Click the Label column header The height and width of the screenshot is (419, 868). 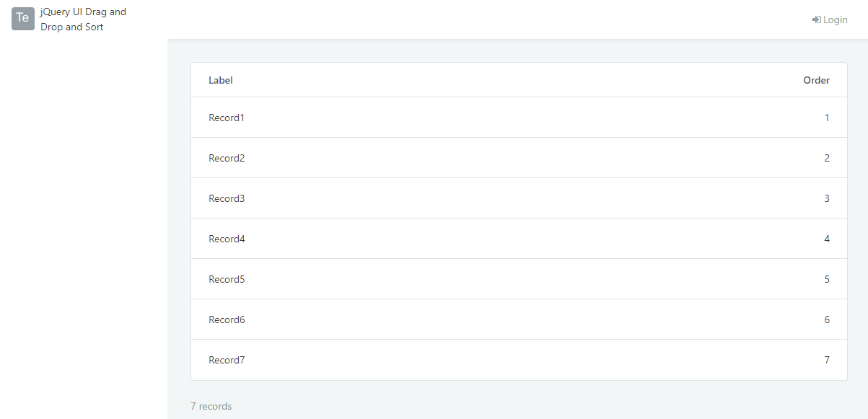coord(221,80)
